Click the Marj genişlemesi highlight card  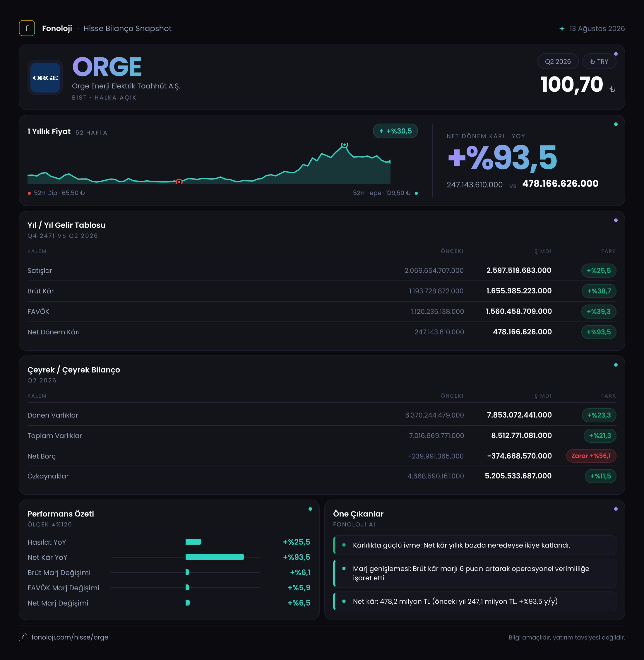point(474,573)
